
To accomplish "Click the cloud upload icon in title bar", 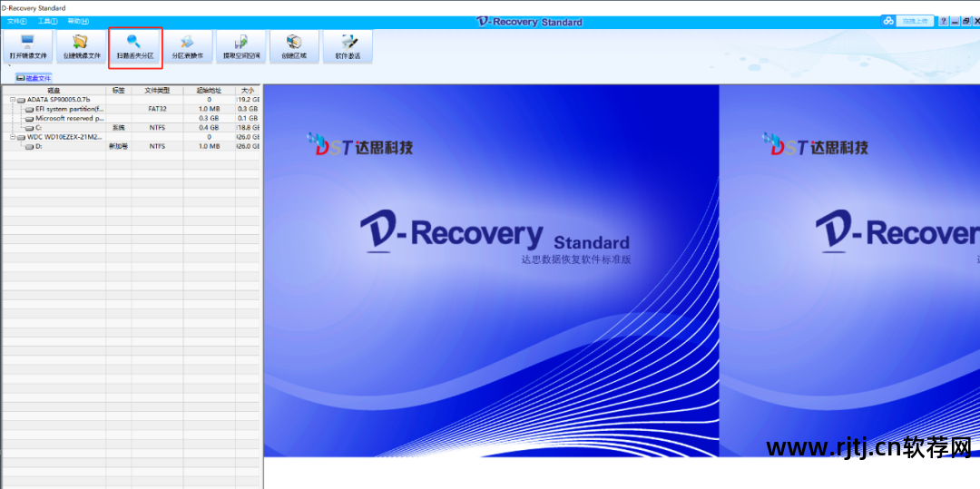I will [x=888, y=21].
